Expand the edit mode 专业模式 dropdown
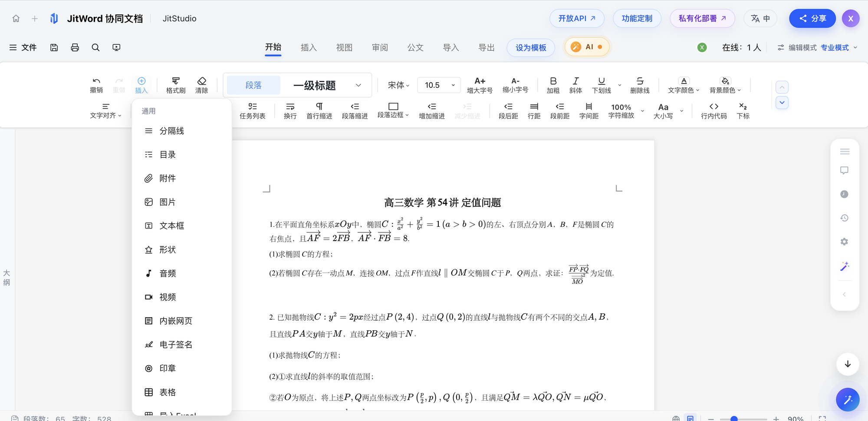The width and height of the screenshot is (868, 421). tap(839, 47)
